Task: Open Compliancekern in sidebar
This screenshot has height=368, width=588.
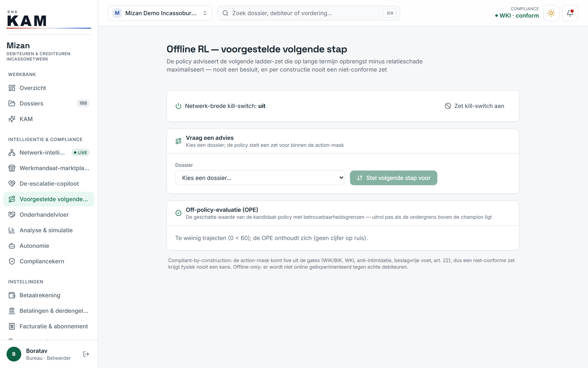Action: coord(49,261)
